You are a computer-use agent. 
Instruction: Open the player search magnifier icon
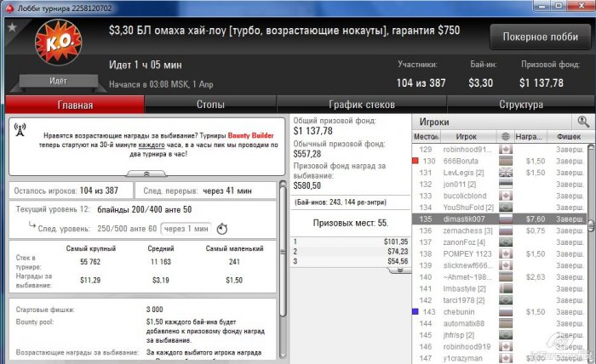coord(583,122)
